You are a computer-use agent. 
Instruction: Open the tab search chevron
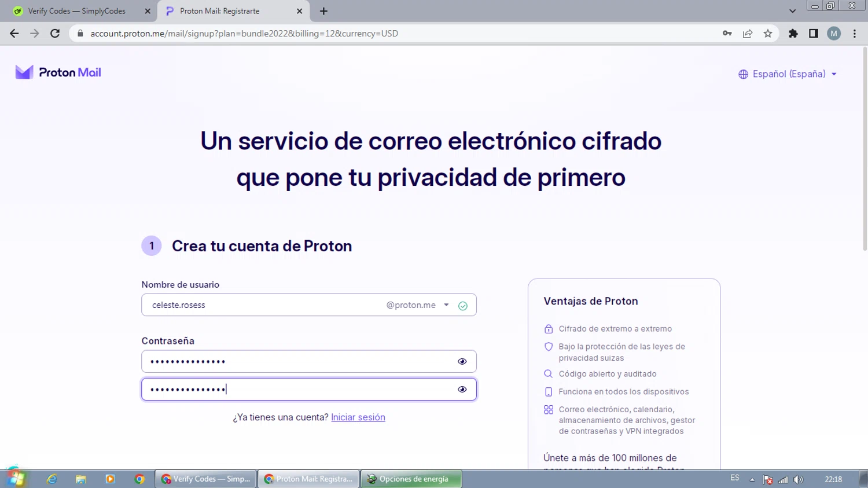point(792,11)
